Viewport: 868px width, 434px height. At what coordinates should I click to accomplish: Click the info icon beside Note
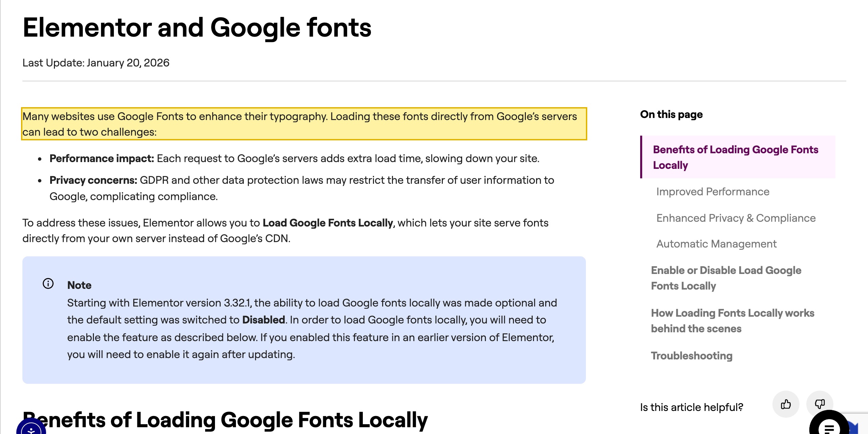[48, 283]
